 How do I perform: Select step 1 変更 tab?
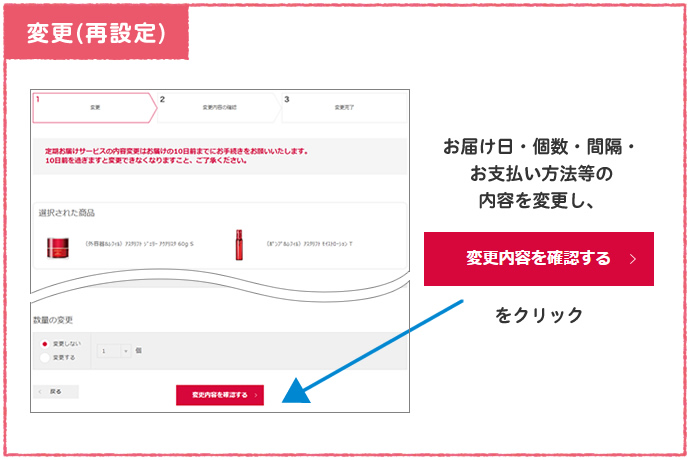93,106
